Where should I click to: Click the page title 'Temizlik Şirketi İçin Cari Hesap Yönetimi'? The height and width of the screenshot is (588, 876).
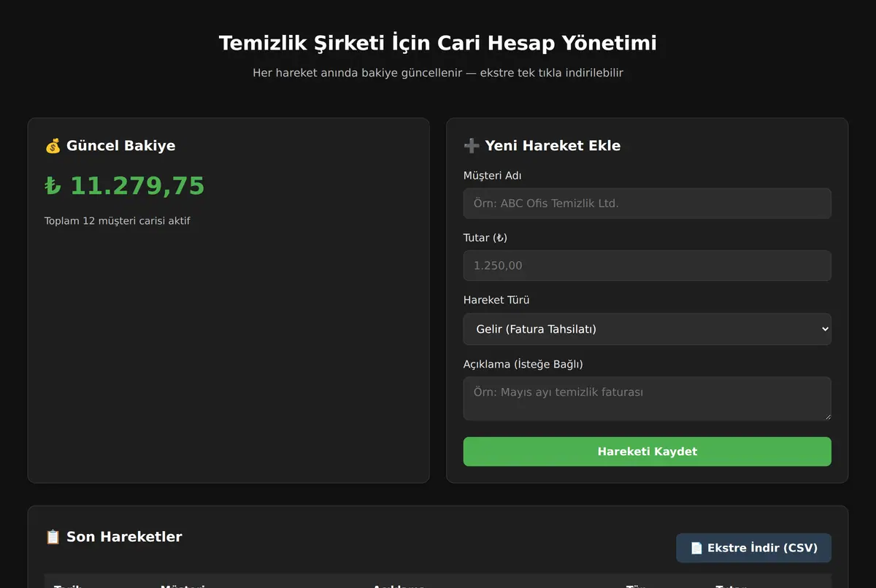pyautogui.click(x=438, y=43)
